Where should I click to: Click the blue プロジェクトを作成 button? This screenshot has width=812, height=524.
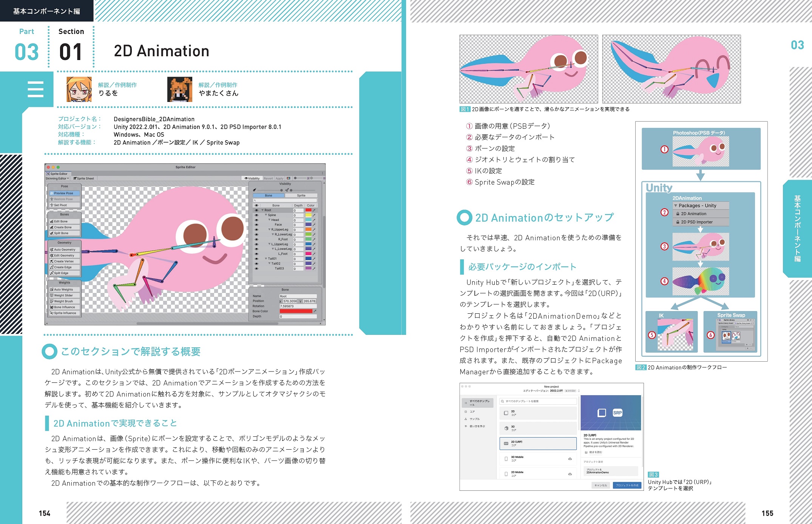[x=627, y=485]
